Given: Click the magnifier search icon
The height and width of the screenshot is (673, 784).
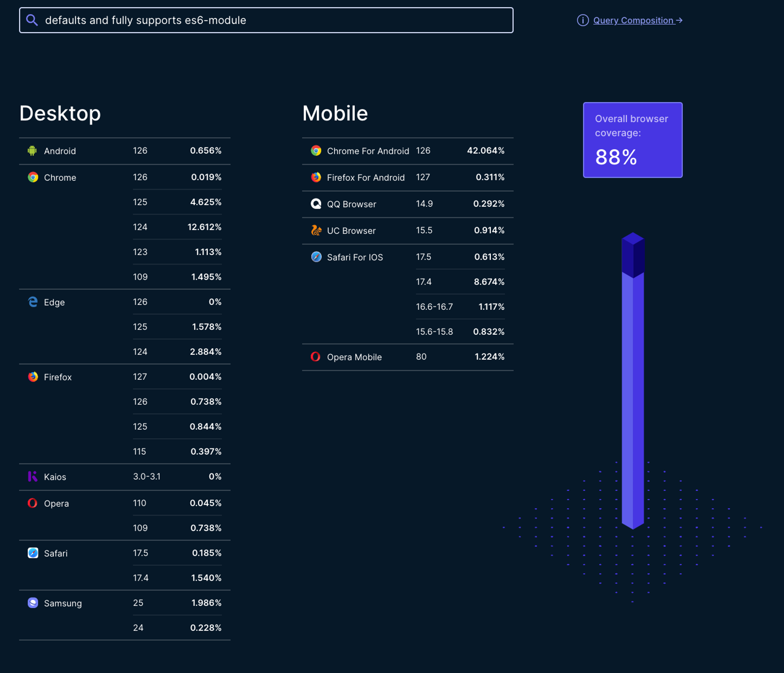Looking at the screenshot, I should coord(32,20).
